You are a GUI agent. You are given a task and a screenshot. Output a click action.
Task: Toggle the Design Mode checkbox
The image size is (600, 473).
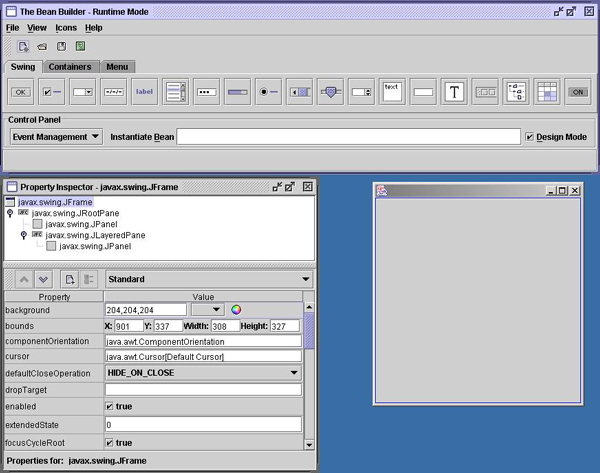(530, 137)
